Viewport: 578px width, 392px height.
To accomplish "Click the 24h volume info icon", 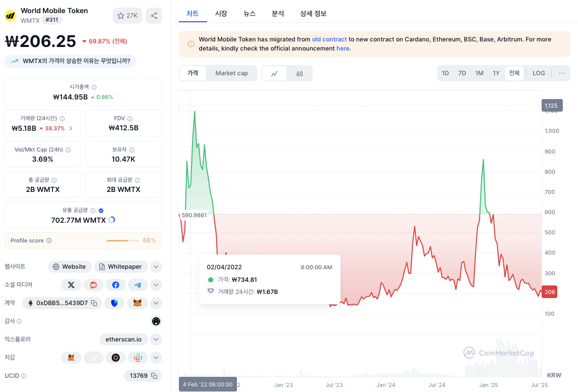I will coord(62,119).
